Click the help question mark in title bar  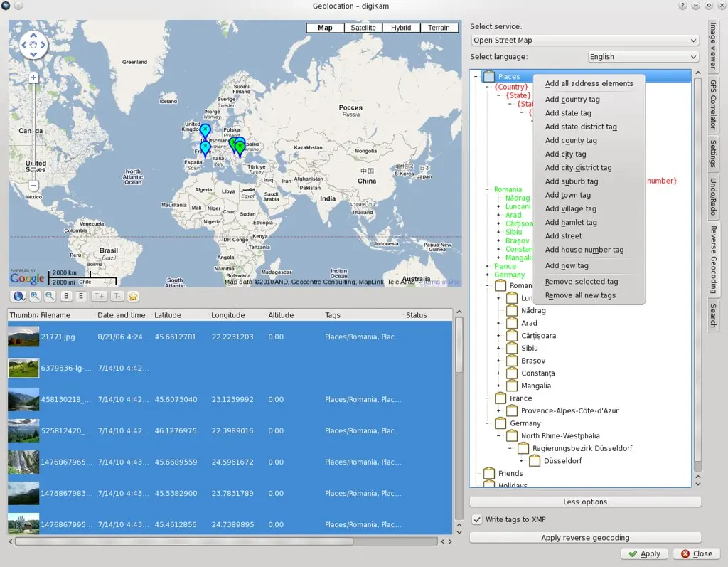(682, 6)
